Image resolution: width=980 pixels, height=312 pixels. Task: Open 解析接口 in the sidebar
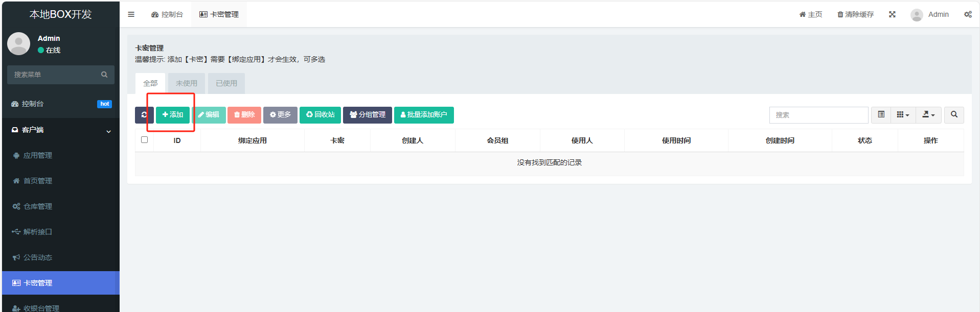[x=61, y=232]
